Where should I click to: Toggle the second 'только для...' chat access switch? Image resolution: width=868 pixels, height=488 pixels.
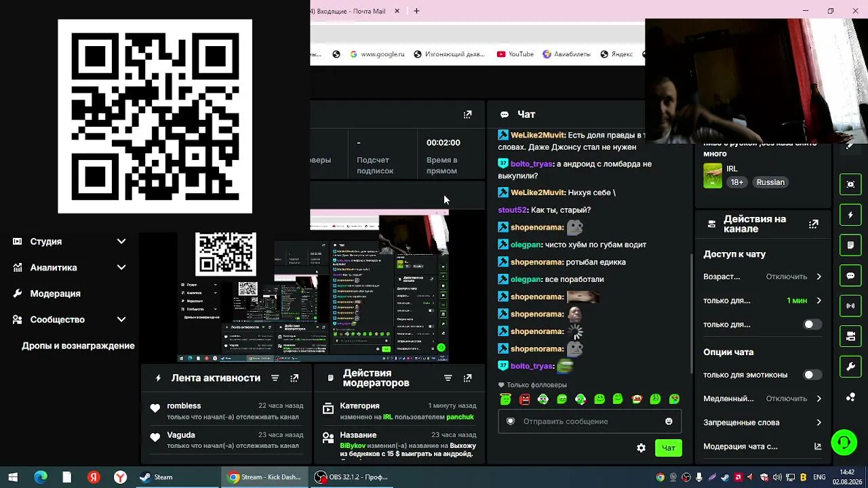tap(812, 325)
